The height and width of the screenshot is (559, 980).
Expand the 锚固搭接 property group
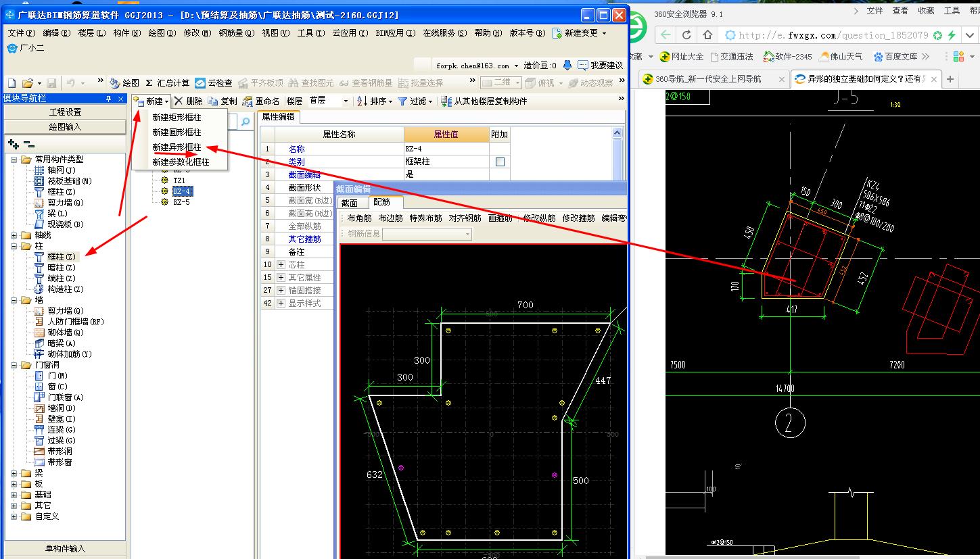[x=281, y=290]
